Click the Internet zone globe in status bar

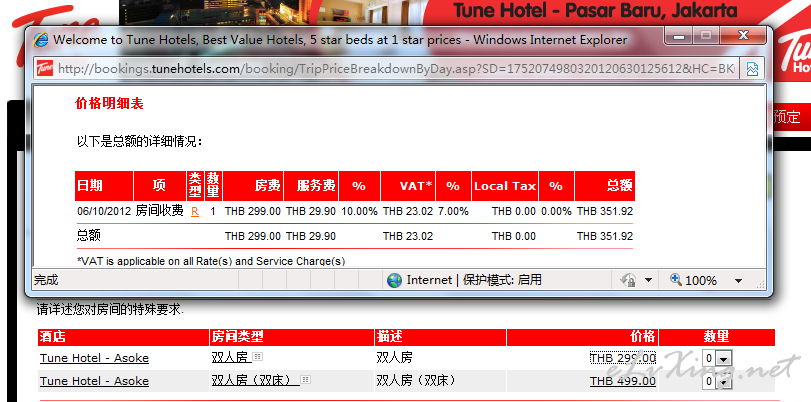tap(394, 280)
